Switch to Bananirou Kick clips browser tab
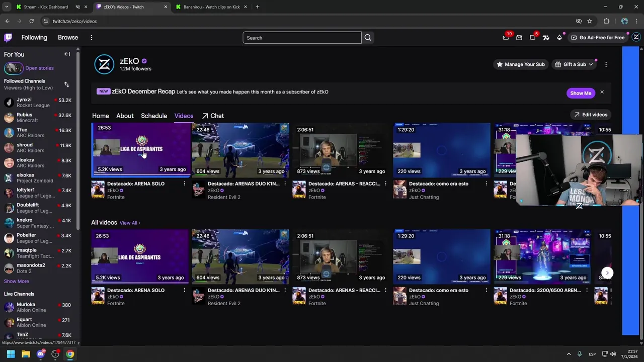The image size is (644, 362). (x=211, y=7)
